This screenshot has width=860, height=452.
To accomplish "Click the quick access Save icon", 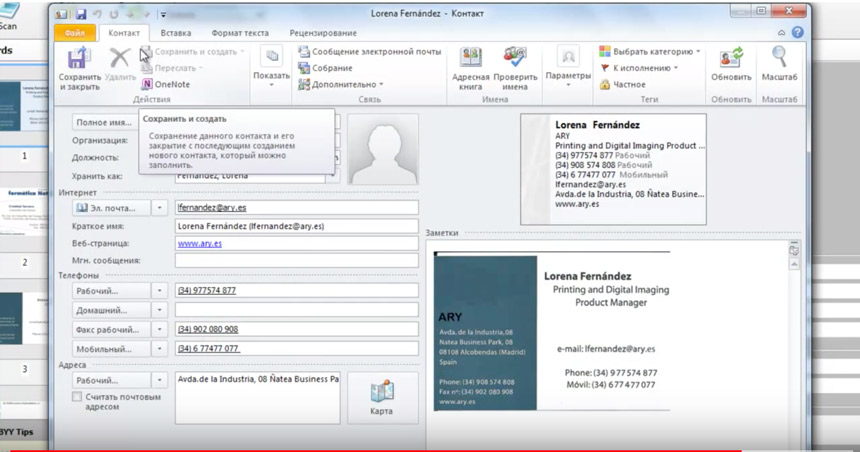I will click(x=81, y=14).
